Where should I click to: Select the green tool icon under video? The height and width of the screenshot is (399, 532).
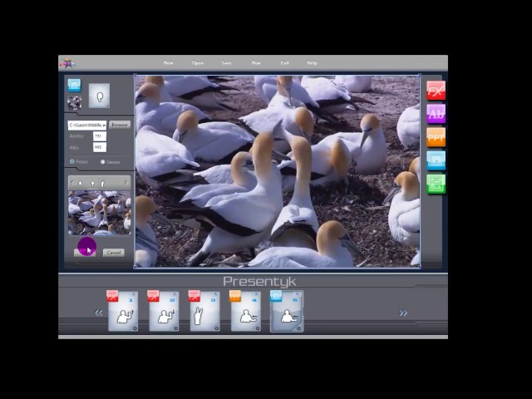click(x=436, y=184)
